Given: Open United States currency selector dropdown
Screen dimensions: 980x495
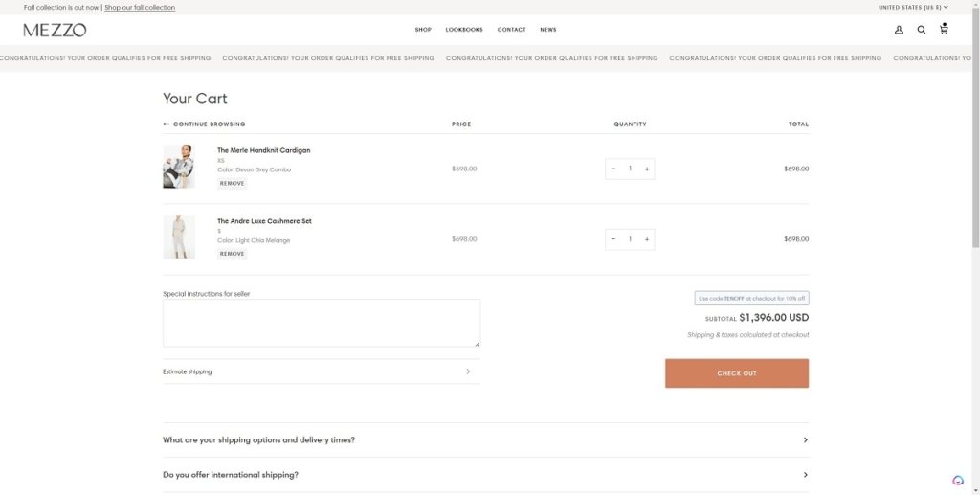Looking at the screenshot, I should click(x=913, y=7).
